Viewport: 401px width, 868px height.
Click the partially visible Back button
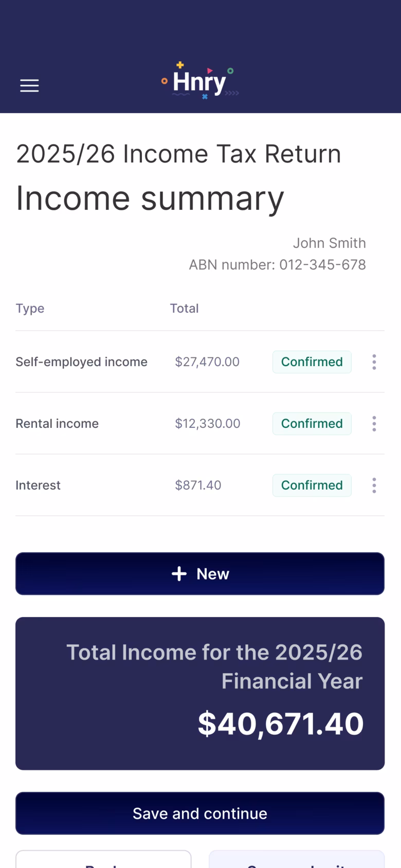point(103,859)
